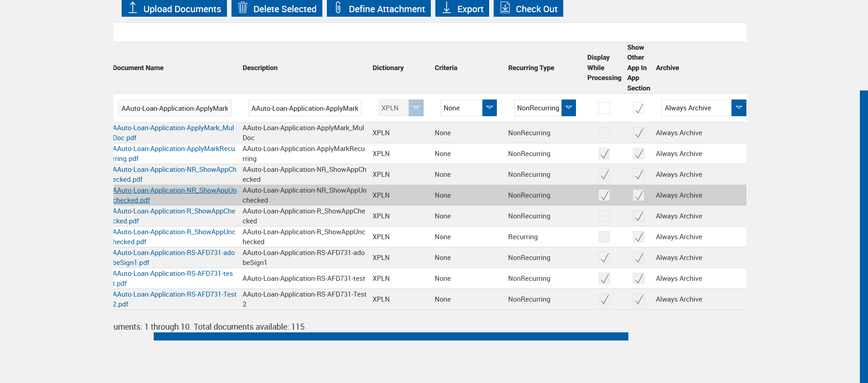The width and height of the screenshot is (868, 383).
Task: Click 'Total documents available: 115' text
Action: pyautogui.click(x=249, y=327)
